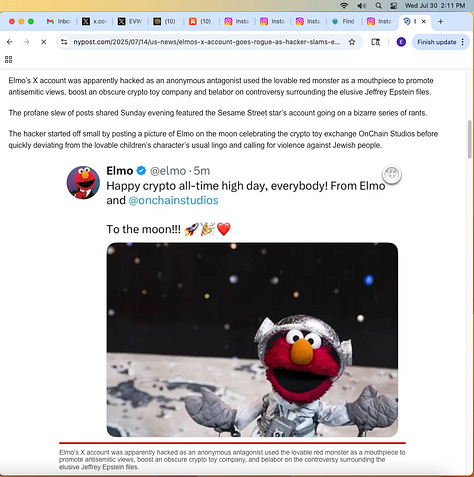Image resolution: width=474 pixels, height=477 pixels.
Task: Stop page loading with the X icon
Action: tap(43, 42)
